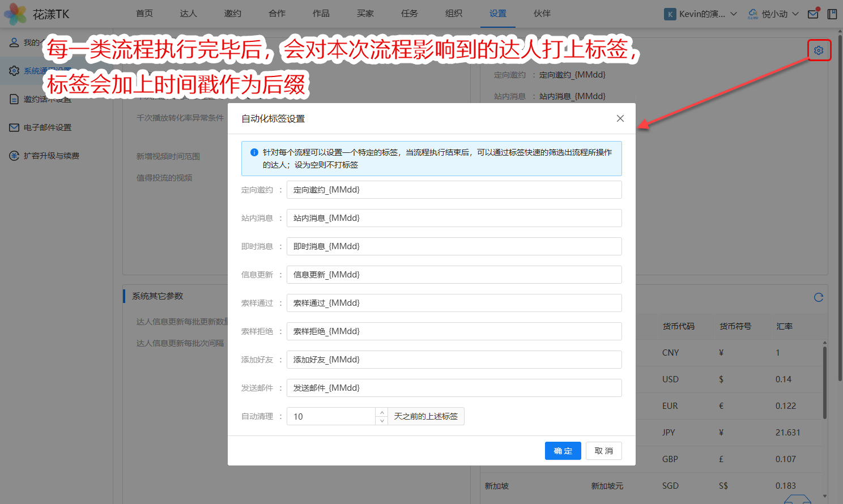
Task: Close the 自动化标签设置 dialog with X
Action: pos(620,118)
